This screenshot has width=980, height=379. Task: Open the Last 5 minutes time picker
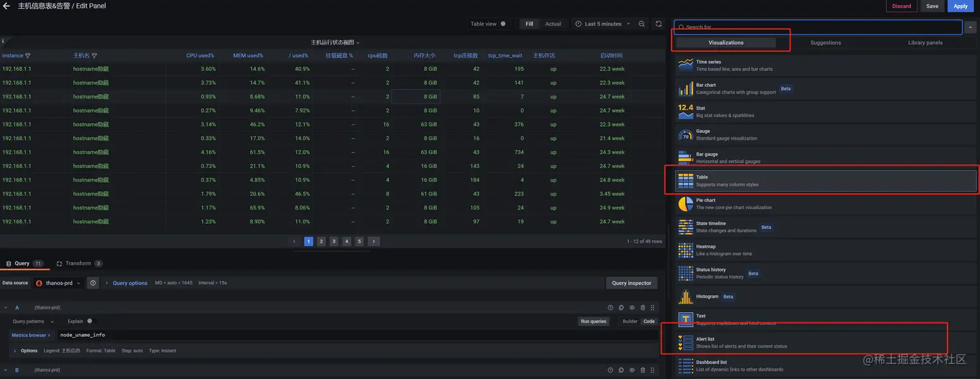(603, 24)
